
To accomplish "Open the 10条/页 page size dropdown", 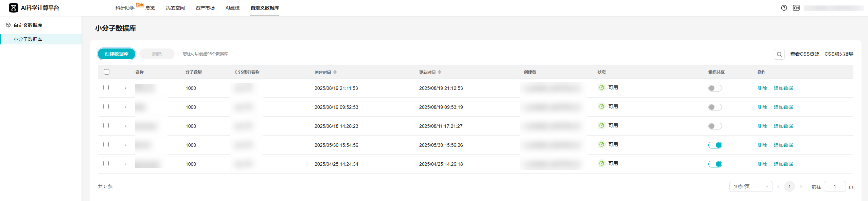I will [750, 186].
